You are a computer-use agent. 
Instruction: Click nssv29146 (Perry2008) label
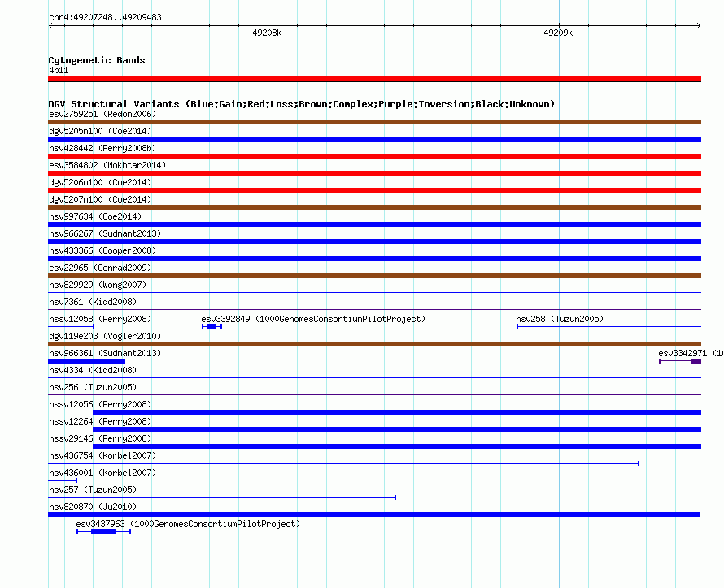pyautogui.click(x=100, y=438)
